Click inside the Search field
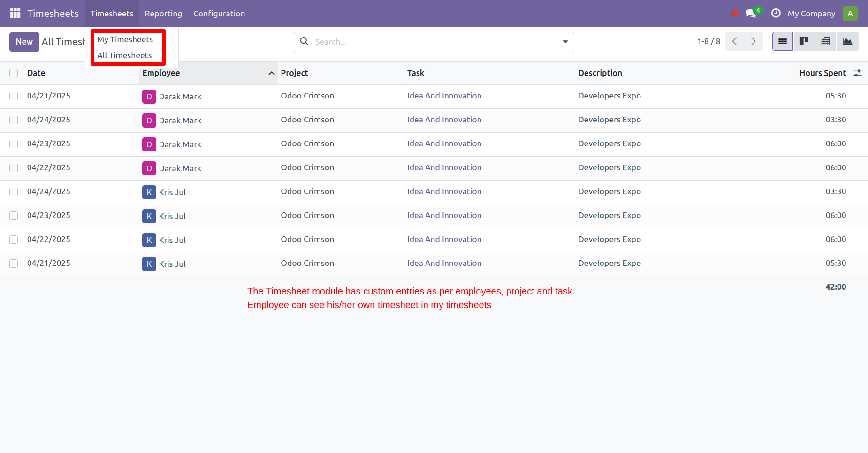 click(x=422, y=42)
